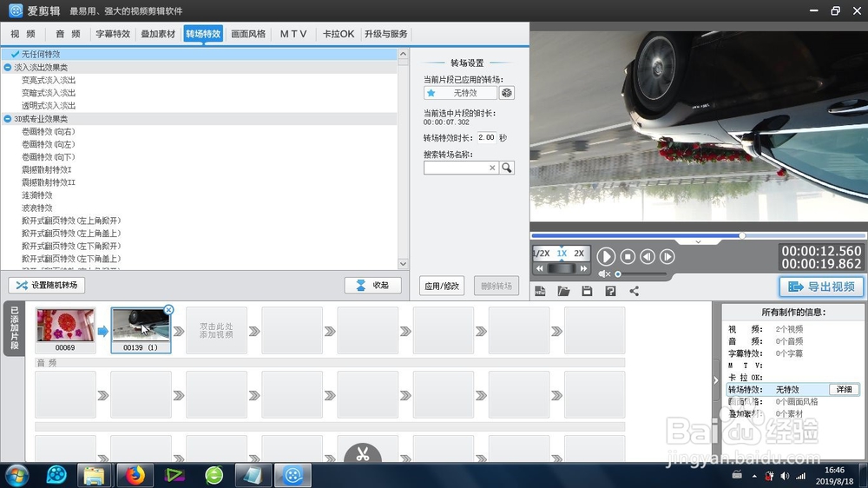Select 2X playback speed
Viewport: 868px width, 488px height.
click(579, 254)
